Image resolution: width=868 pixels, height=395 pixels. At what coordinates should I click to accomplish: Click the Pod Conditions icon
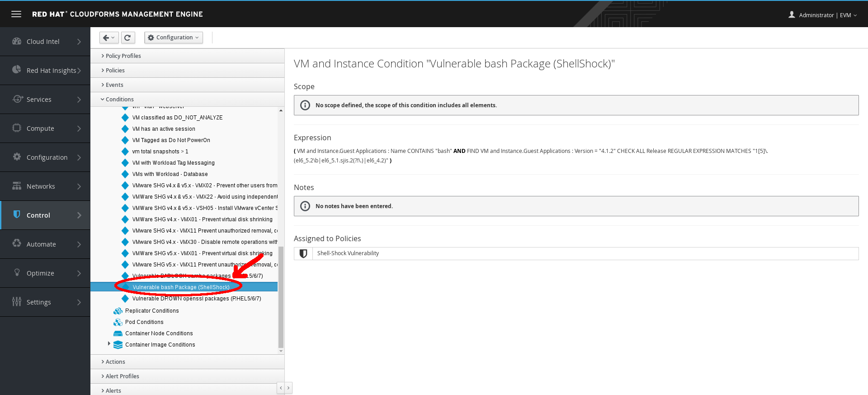[x=118, y=322]
